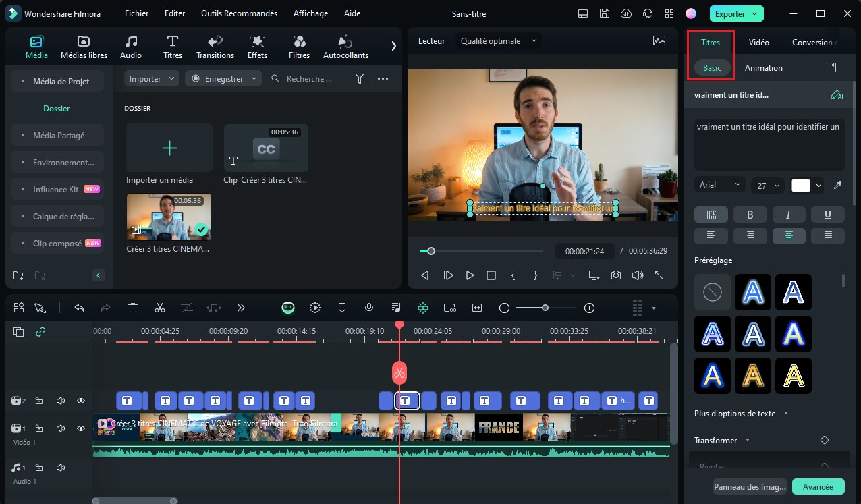Open the Enregistrer dropdown
This screenshot has width=861, height=504.
(223, 79)
